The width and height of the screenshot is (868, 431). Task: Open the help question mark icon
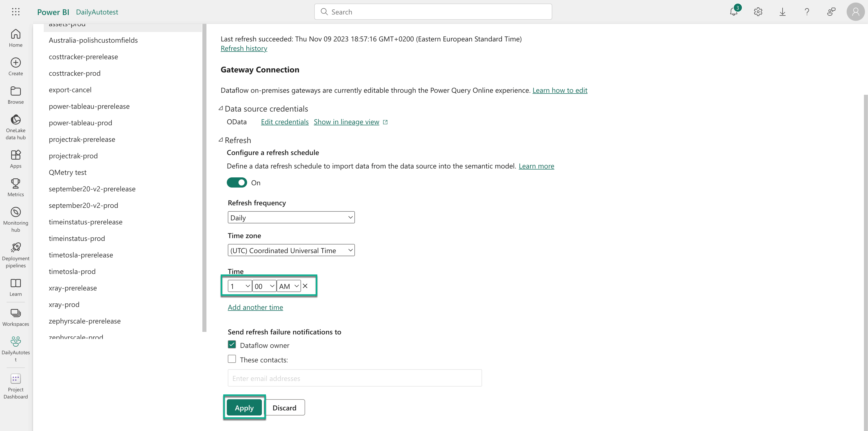point(807,12)
